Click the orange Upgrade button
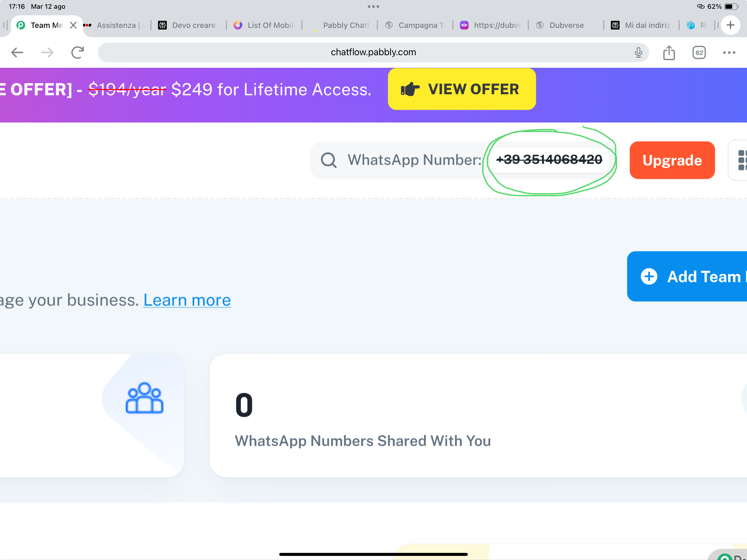 [672, 160]
